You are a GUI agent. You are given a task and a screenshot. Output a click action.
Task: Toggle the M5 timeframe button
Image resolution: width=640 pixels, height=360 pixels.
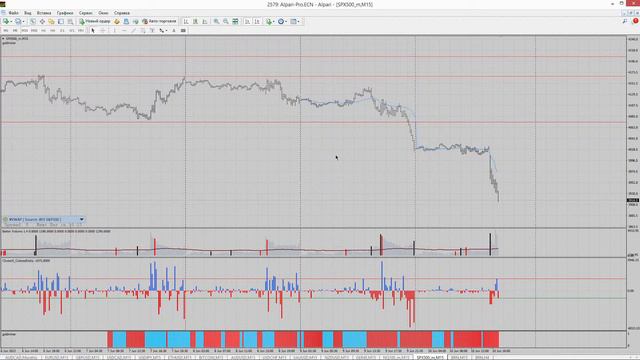click(x=15, y=31)
